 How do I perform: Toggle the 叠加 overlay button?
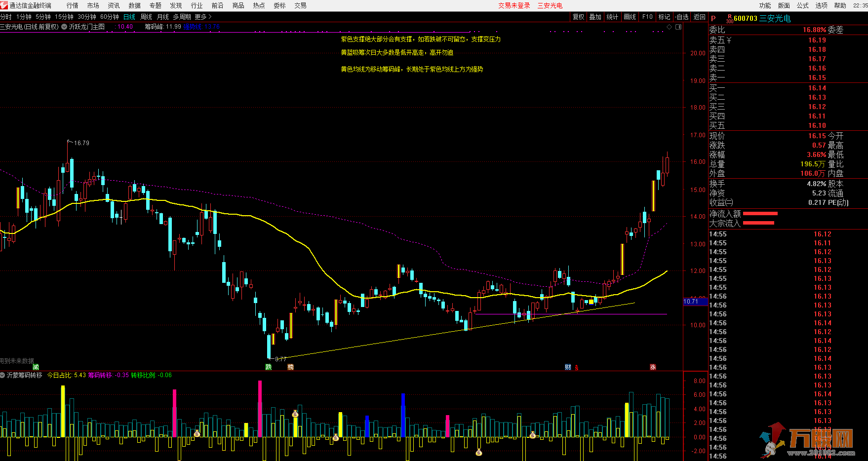(x=595, y=17)
